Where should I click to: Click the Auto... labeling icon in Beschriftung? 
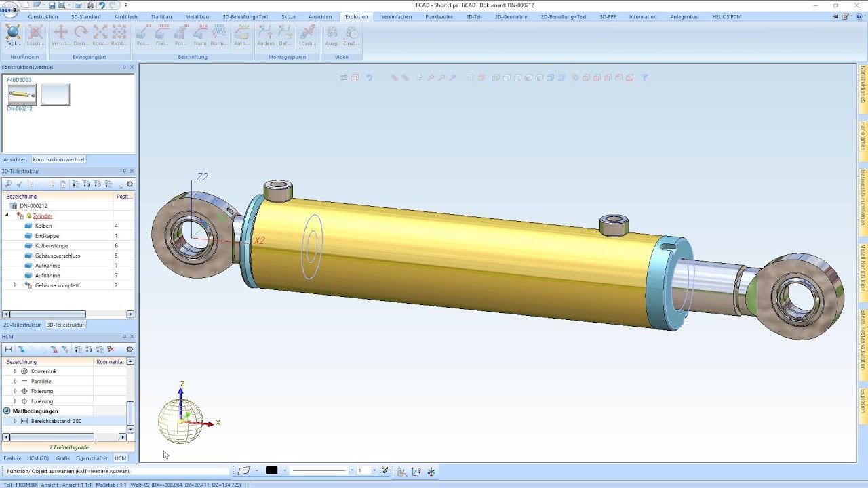click(x=241, y=33)
